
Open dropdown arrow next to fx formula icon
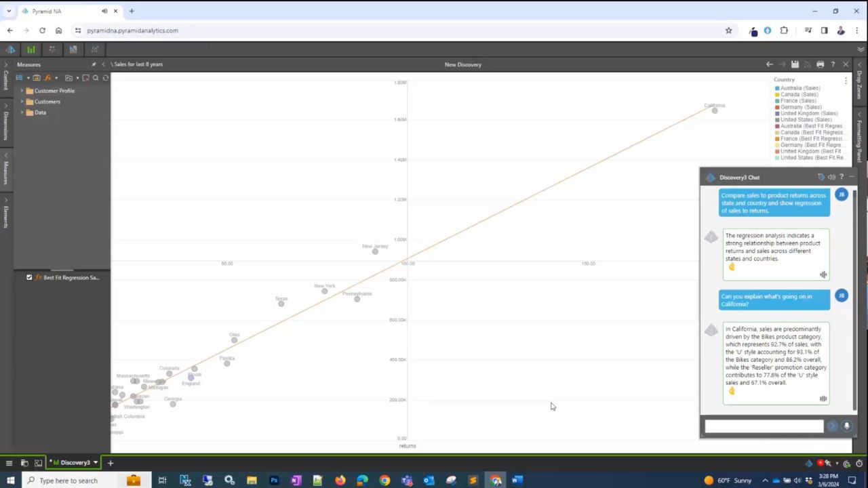(56, 78)
